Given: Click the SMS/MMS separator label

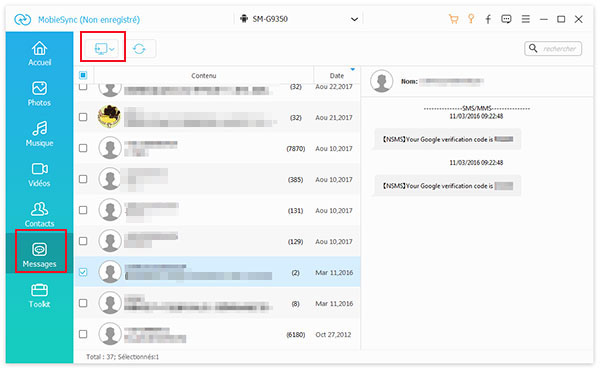Looking at the screenshot, I should pyautogui.click(x=477, y=108).
